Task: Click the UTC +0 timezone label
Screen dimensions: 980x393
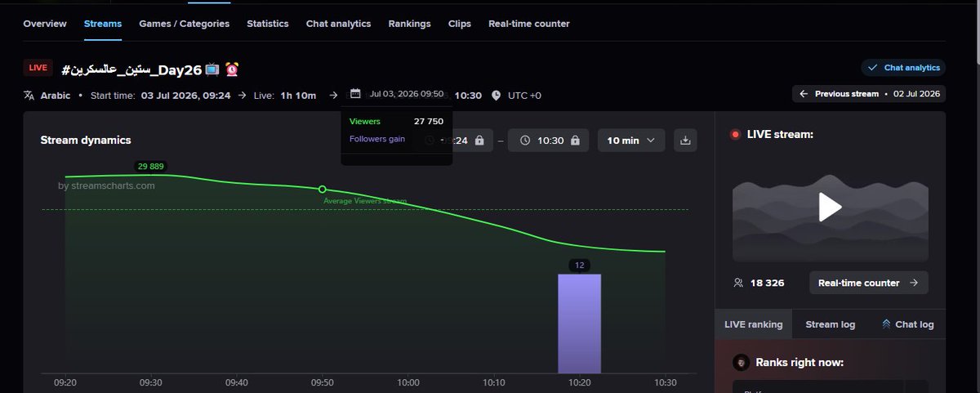Action: tap(524, 96)
